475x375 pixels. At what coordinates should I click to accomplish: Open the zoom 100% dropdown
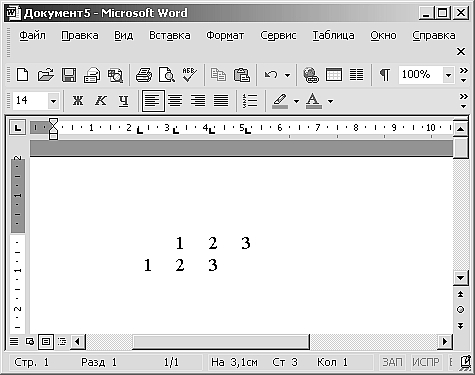pyautogui.click(x=448, y=75)
